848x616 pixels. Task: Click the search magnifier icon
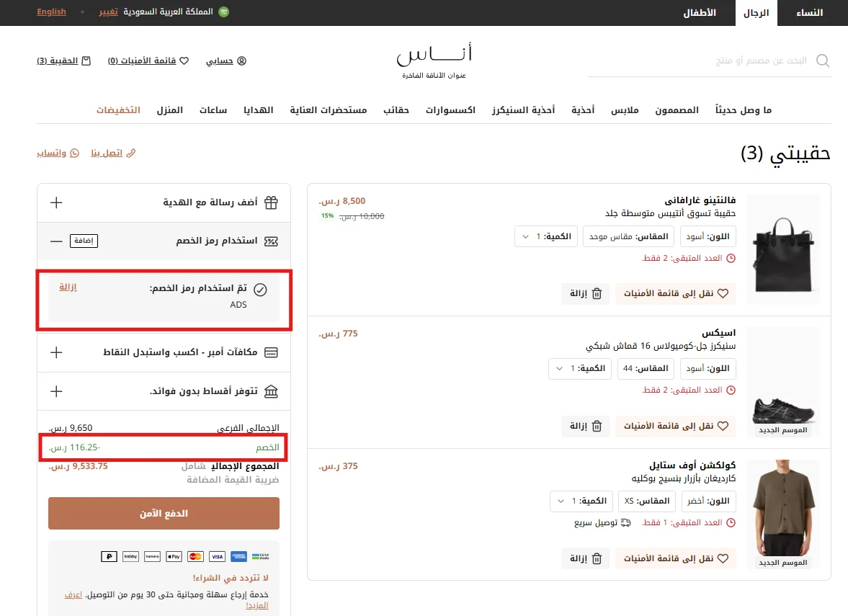(x=823, y=61)
